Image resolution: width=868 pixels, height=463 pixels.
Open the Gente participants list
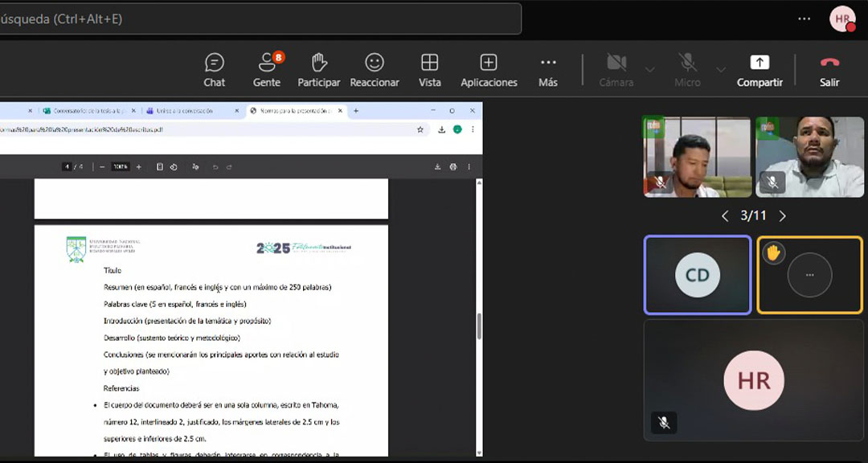267,70
